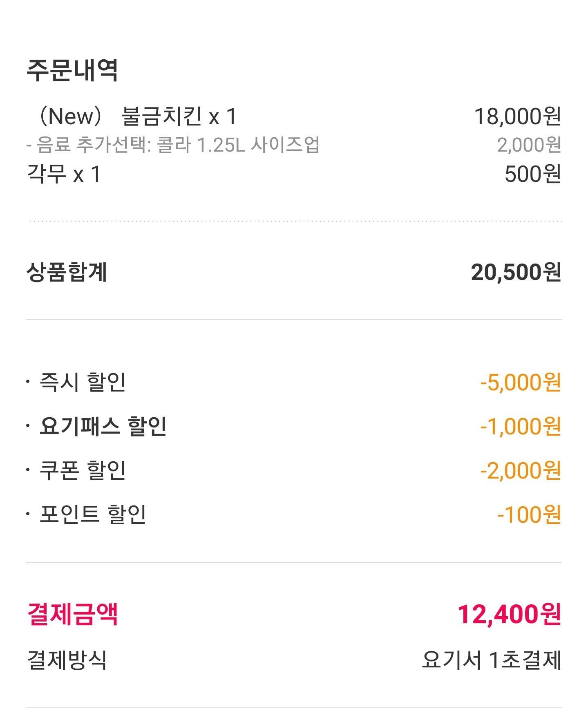Tap the -2,000원 coupon discount amount
This screenshot has height=709, width=588.
tap(520, 471)
